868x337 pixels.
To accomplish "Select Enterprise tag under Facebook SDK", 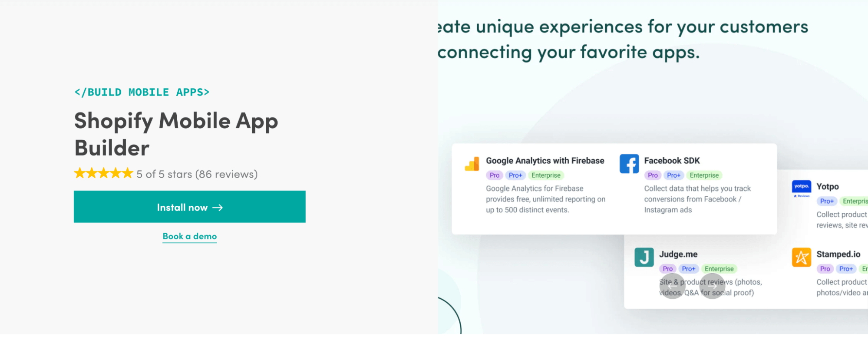I will click(704, 175).
